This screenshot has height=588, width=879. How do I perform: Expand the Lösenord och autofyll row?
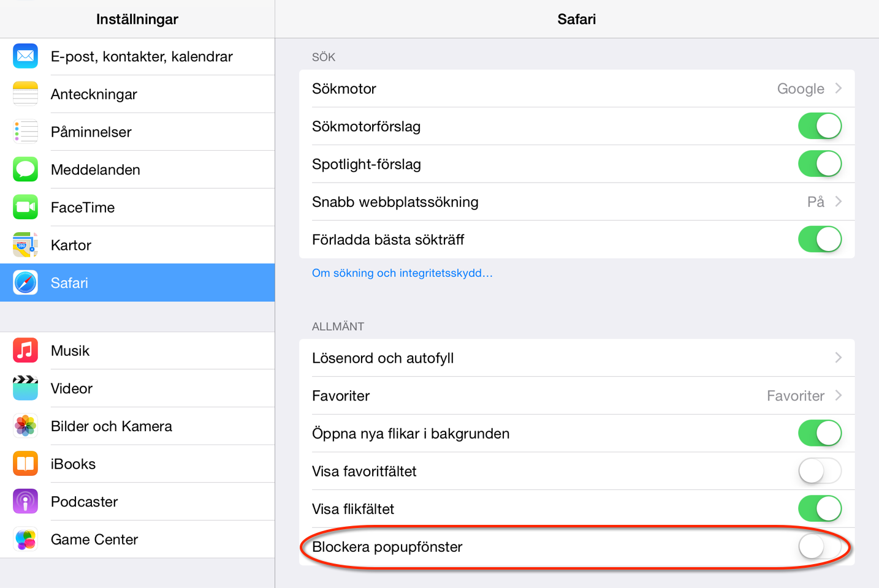pos(577,358)
